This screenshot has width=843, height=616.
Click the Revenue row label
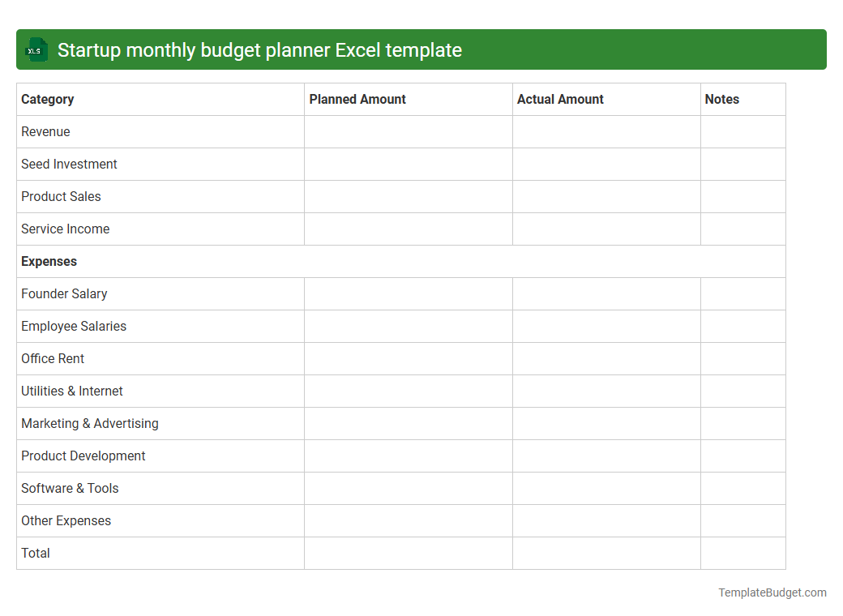[x=45, y=131]
